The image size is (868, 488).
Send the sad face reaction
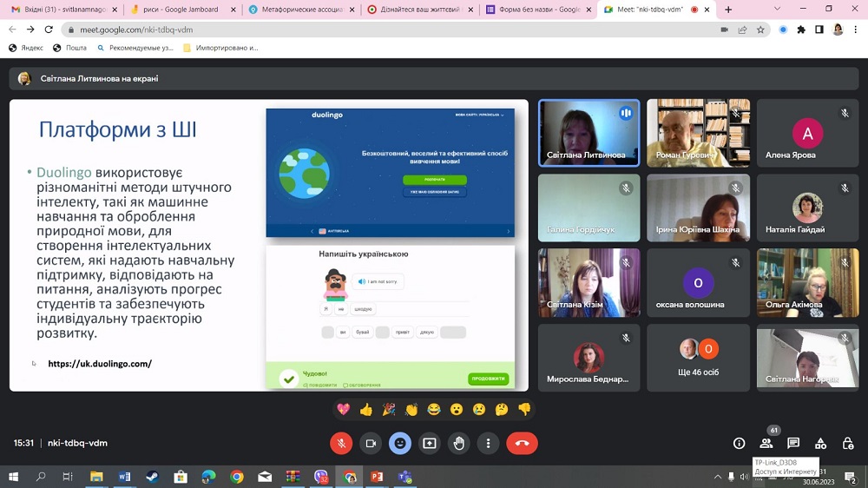[479, 409]
